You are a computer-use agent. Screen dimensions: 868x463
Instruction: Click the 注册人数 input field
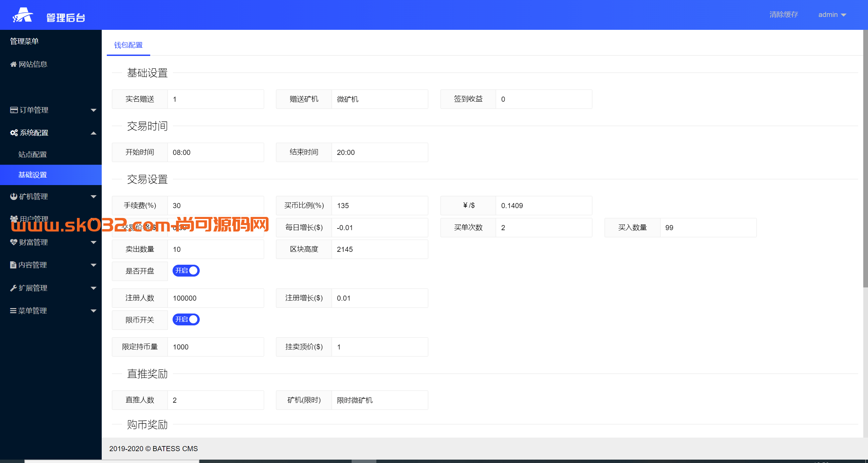[216, 298]
